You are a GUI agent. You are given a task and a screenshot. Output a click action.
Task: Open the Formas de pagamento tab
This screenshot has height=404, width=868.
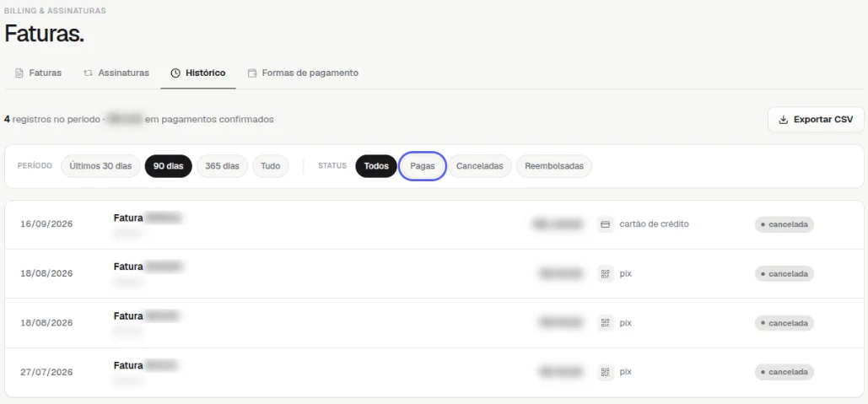tap(303, 73)
